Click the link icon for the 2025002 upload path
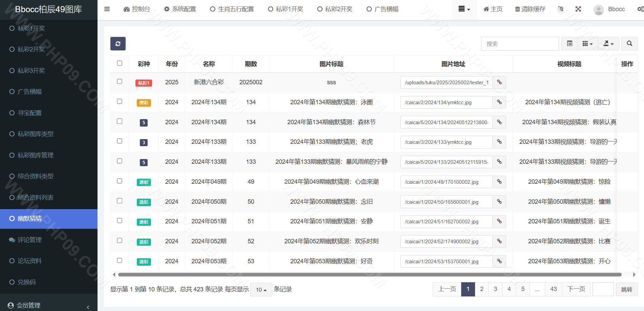 point(499,82)
